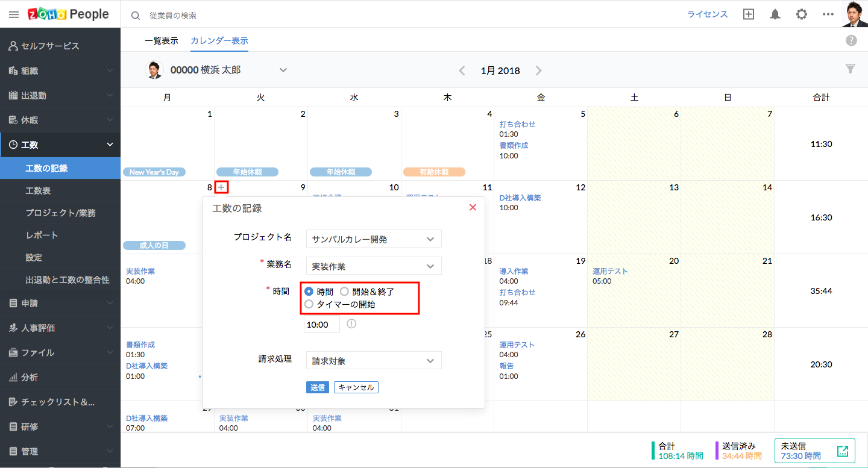Click the info icon beside the 10:00 field
Screen dimensions: 868x468
(x=351, y=324)
